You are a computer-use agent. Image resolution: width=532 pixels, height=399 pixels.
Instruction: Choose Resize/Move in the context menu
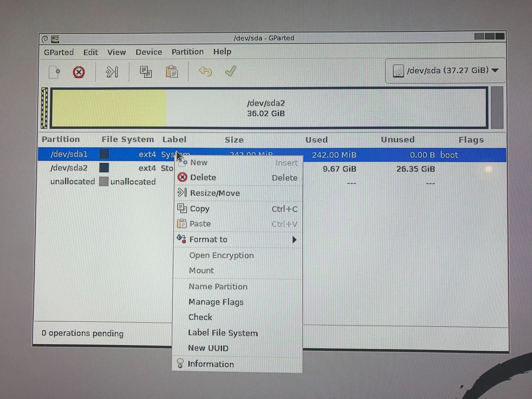click(x=238, y=193)
